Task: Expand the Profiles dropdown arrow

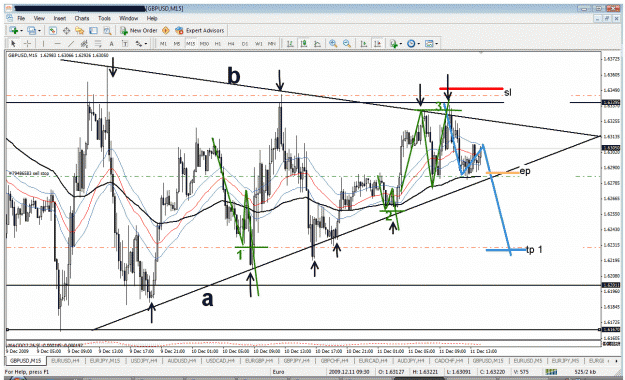Action: tap(39, 31)
